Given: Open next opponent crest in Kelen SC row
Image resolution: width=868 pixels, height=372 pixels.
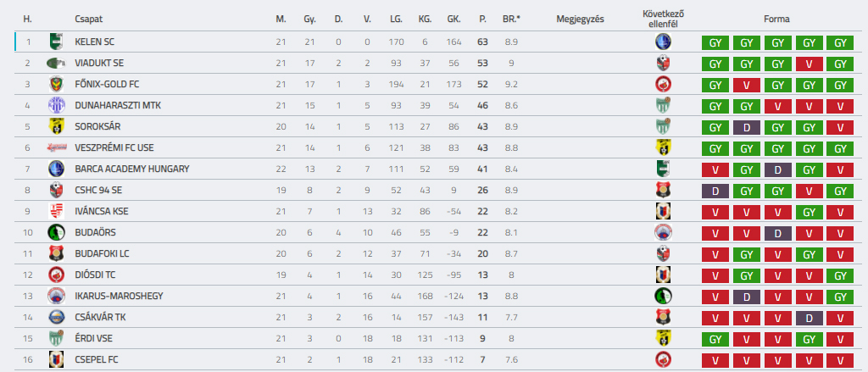Looking at the screenshot, I should click(x=664, y=42).
